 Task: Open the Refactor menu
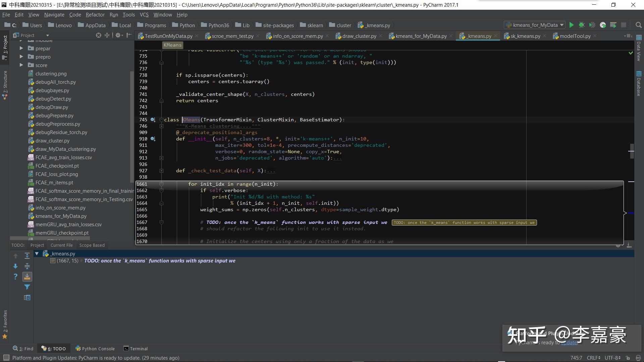coord(95,15)
